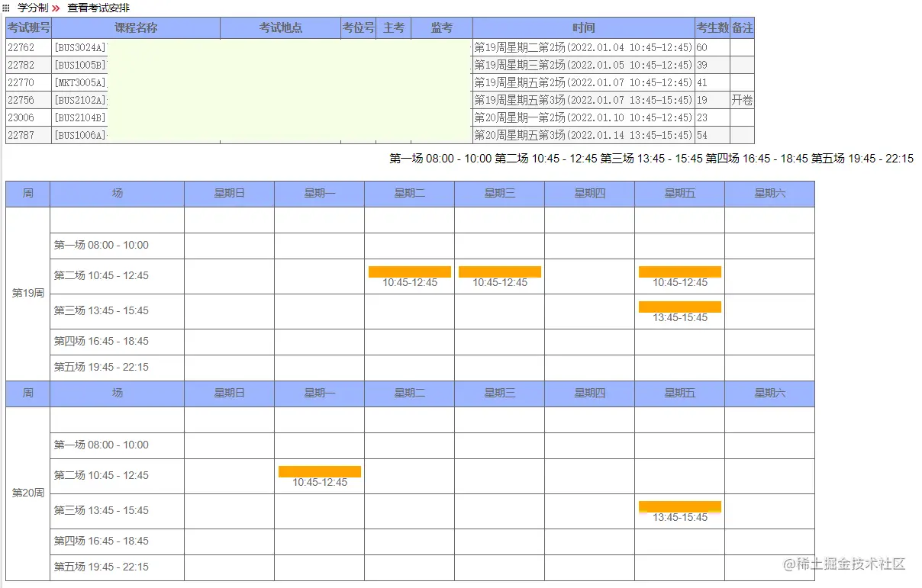Click the exam time dated 2022.01.14

[584, 135]
